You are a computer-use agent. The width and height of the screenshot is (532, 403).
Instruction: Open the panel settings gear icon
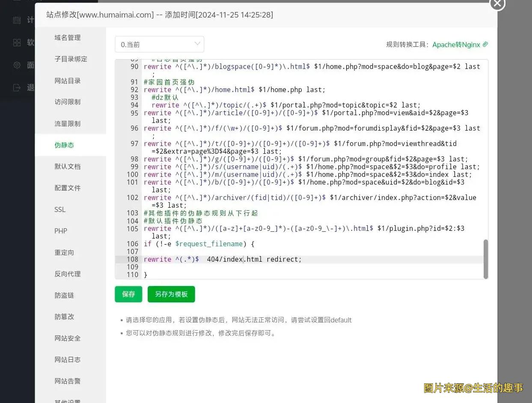click(x=17, y=65)
